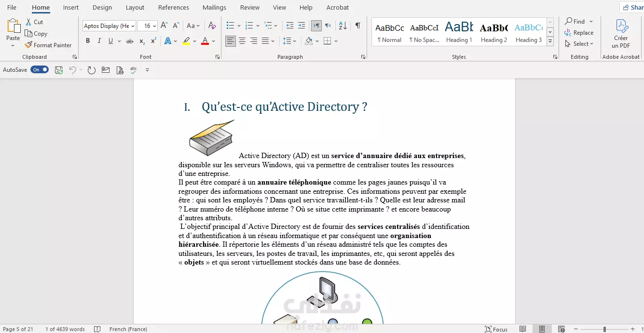Switch to the Design tab
This screenshot has width=644, height=333.
102,7
